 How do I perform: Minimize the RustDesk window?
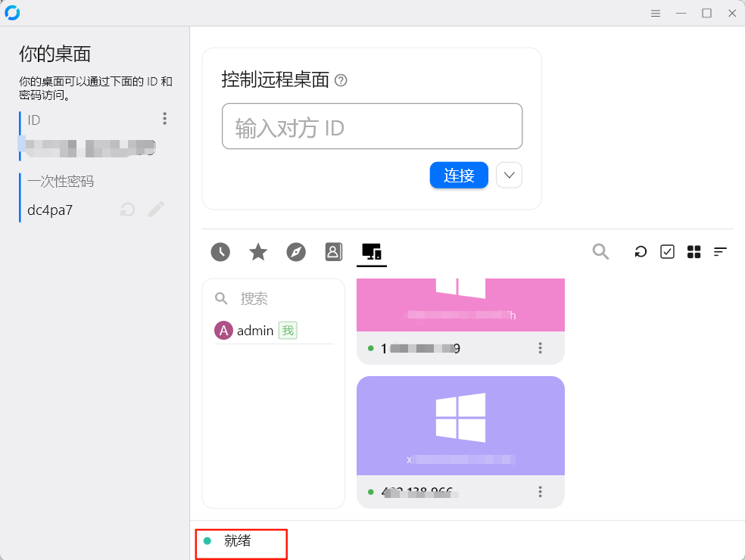coord(681,14)
